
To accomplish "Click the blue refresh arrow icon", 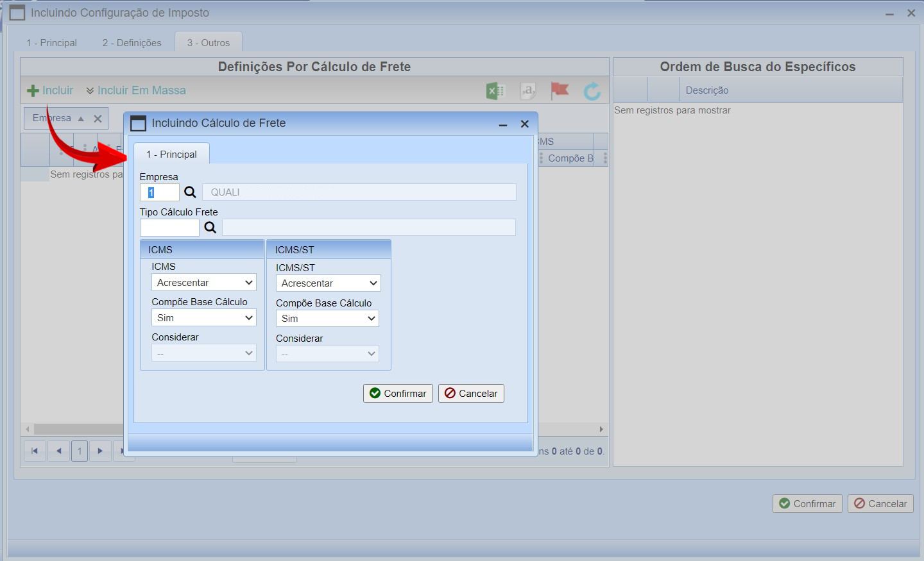I will pyautogui.click(x=592, y=91).
